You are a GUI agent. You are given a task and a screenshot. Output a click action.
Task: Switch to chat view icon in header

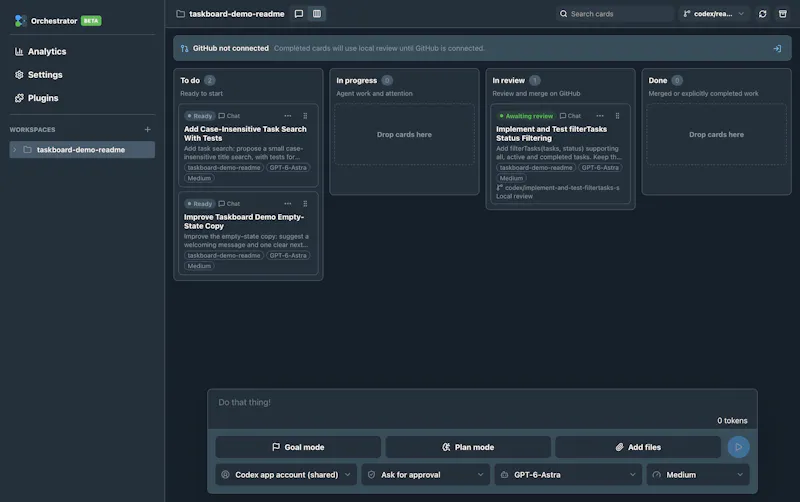299,14
